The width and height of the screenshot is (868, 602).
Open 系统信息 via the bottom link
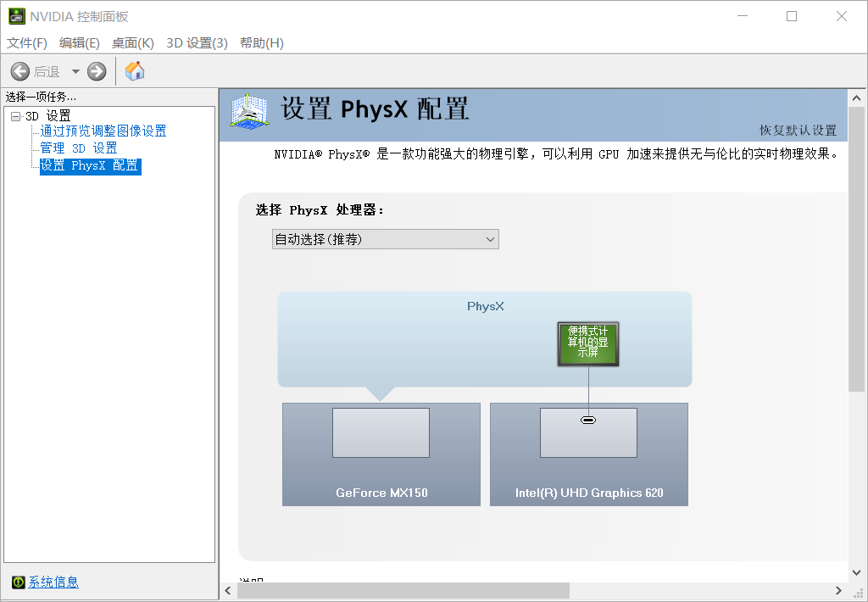coord(53,582)
